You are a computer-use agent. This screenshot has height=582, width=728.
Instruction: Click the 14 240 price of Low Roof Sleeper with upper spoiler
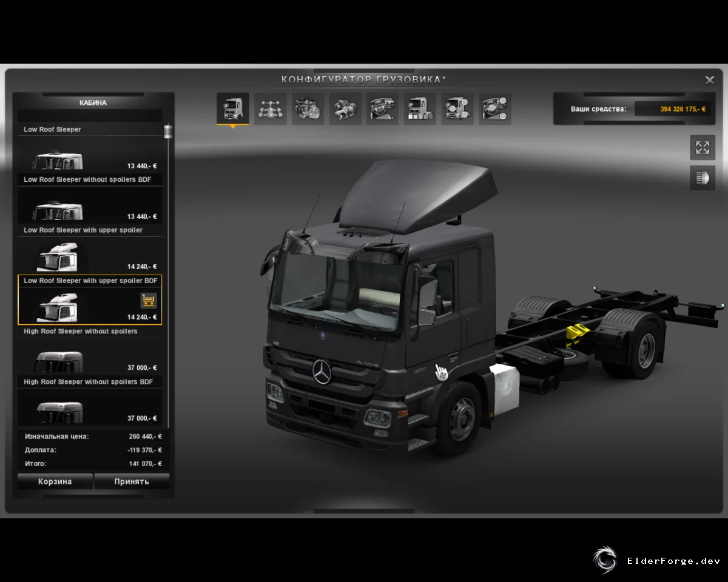(x=142, y=267)
